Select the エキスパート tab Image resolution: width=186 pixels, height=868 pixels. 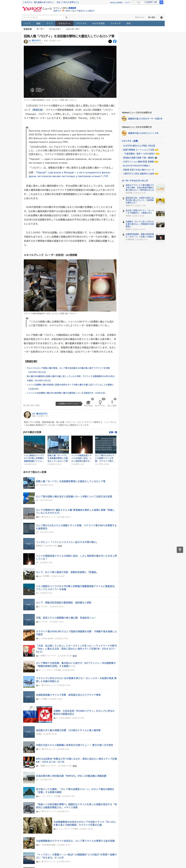point(64,24)
